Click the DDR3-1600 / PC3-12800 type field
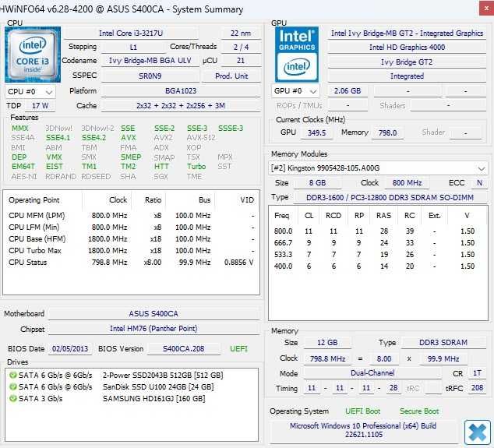 (x=390, y=198)
